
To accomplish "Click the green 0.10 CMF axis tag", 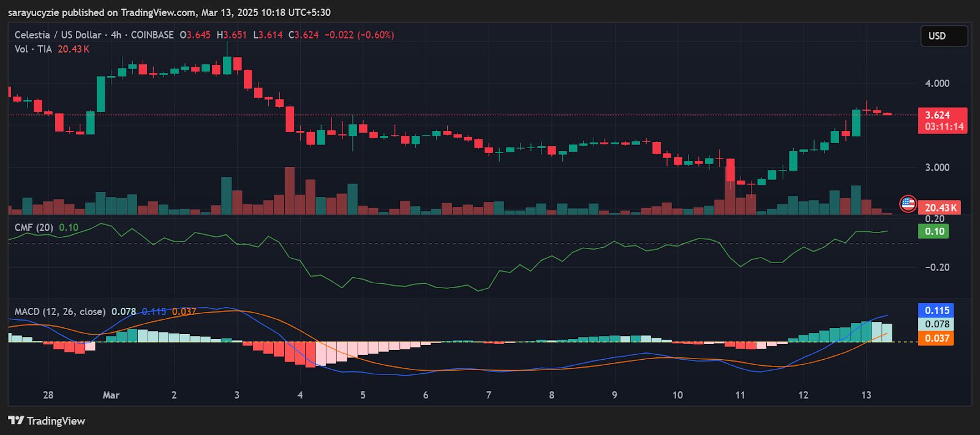I will pyautogui.click(x=934, y=231).
